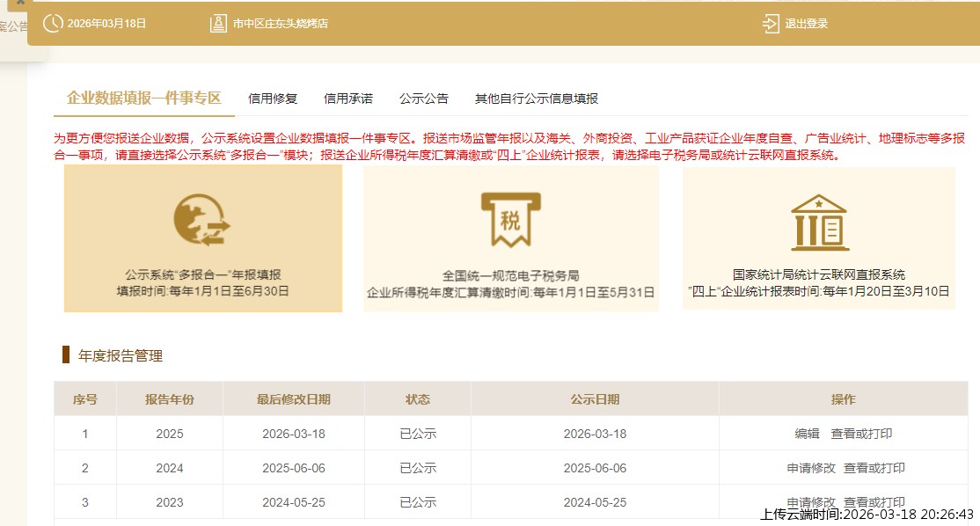This screenshot has height=526, width=980.
Task: Open the 信用修复 tab
Action: click(272, 98)
